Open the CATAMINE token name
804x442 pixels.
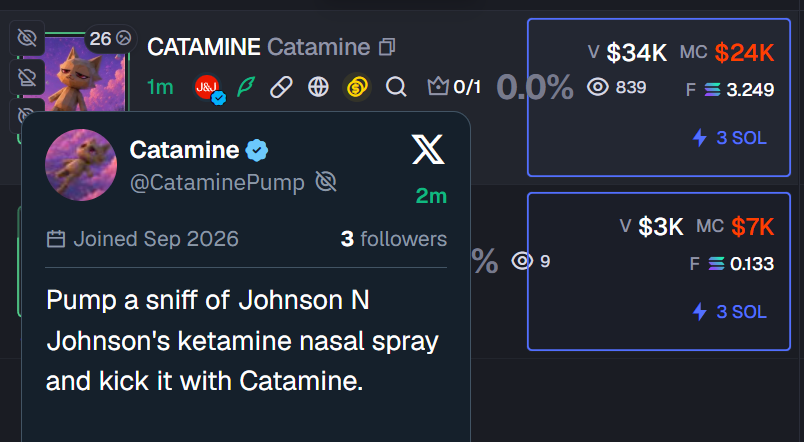(x=204, y=47)
